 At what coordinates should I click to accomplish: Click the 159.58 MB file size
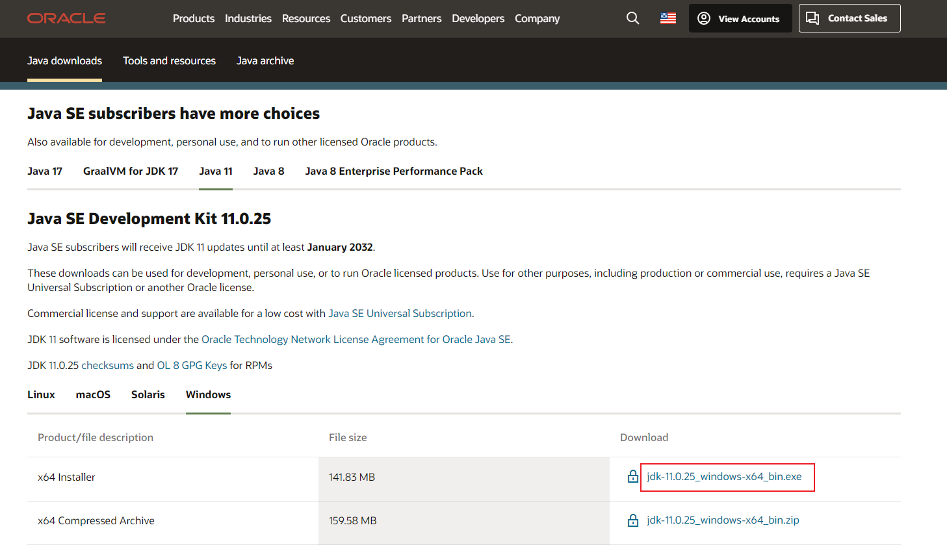click(353, 520)
